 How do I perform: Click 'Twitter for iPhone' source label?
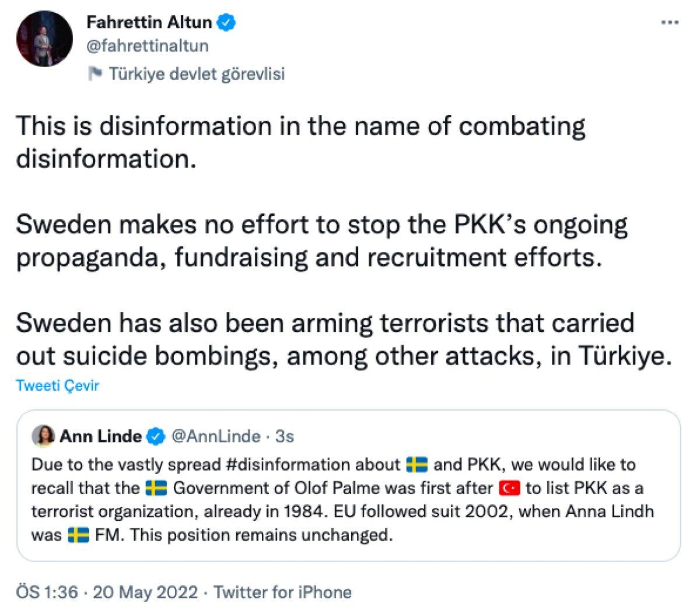(283, 592)
